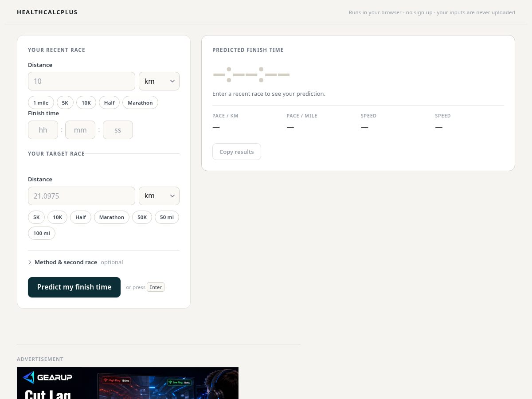
Task: Click the finish time seconds field
Action: coord(118,130)
